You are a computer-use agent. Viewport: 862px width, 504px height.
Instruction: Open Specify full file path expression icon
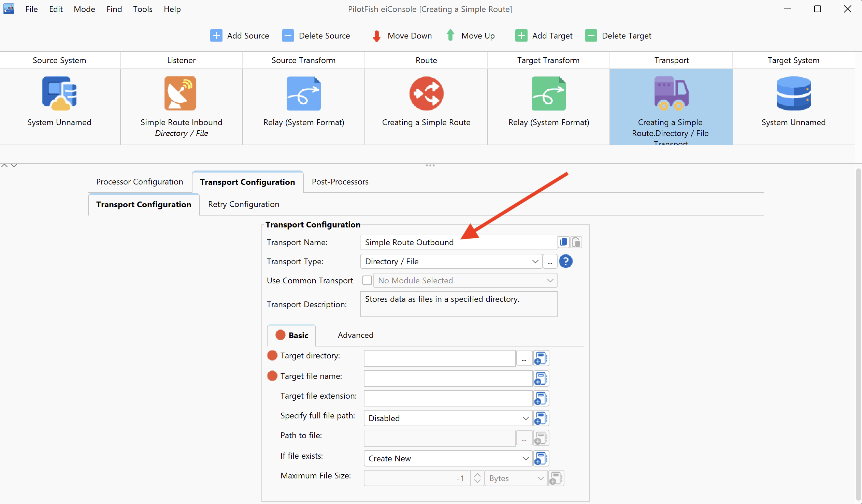[x=541, y=418]
